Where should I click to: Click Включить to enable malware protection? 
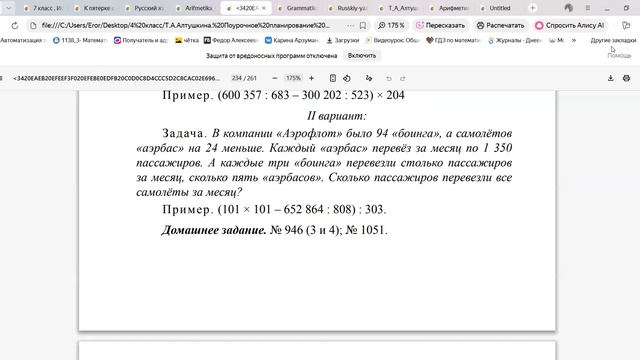tap(362, 56)
